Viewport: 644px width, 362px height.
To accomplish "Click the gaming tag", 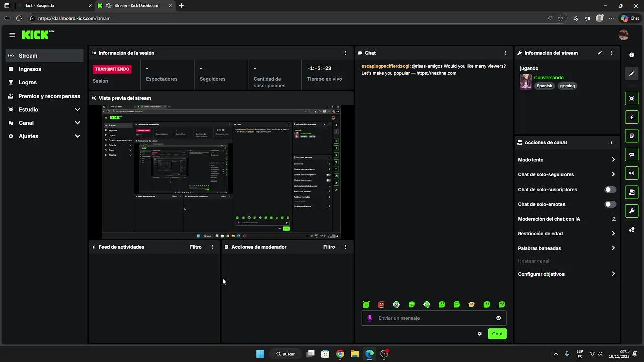I will tap(567, 86).
